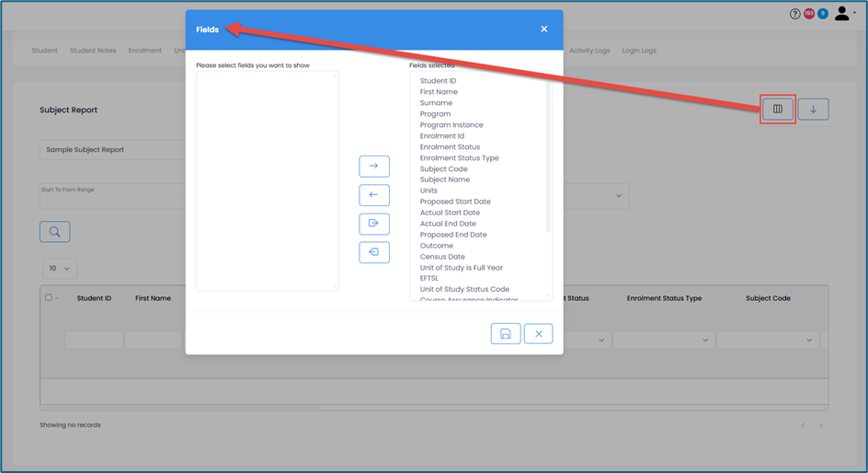Select Census Date in fields selected list
The width and height of the screenshot is (868, 473).
click(442, 257)
